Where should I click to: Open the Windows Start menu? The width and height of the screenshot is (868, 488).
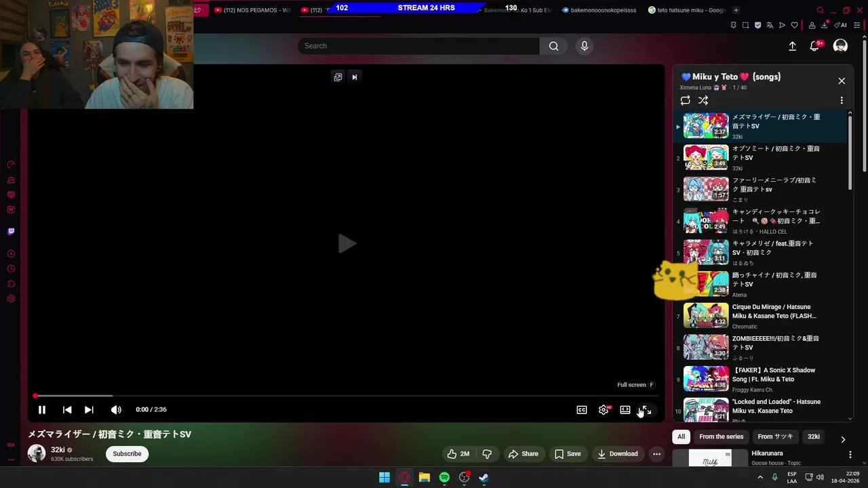pos(384,477)
